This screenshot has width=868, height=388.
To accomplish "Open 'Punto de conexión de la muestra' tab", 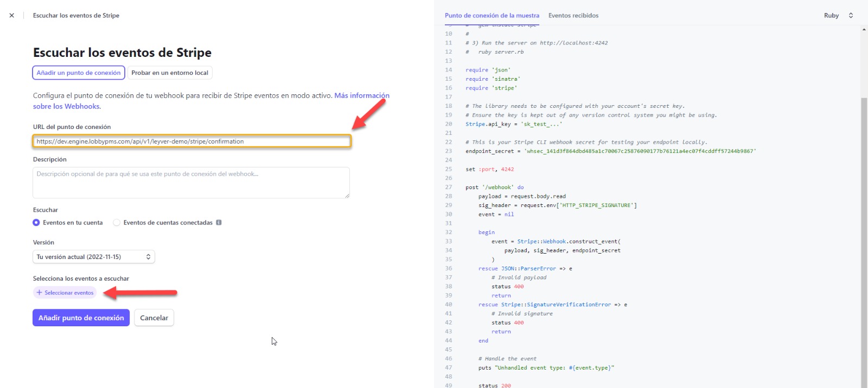I will [x=492, y=16].
